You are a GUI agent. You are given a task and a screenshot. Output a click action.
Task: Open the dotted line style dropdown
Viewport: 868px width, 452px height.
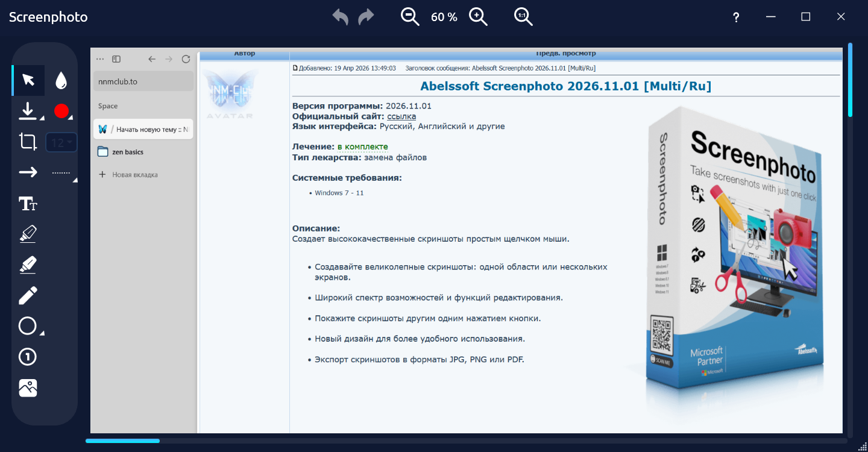63,173
